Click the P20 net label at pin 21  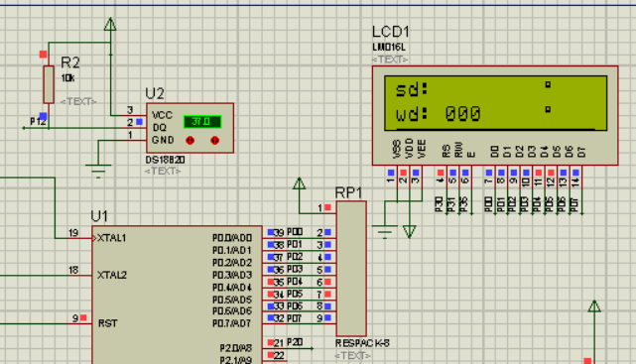point(295,342)
